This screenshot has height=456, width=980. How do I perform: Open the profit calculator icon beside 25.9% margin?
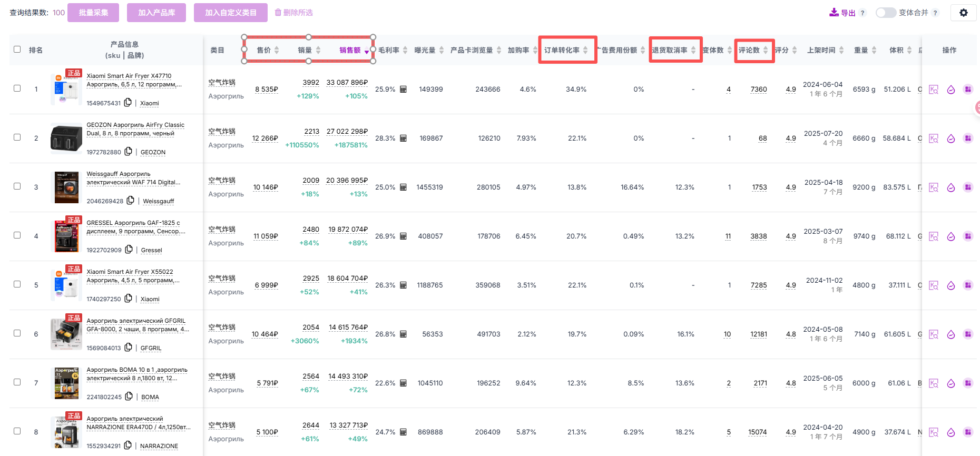[403, 90]
